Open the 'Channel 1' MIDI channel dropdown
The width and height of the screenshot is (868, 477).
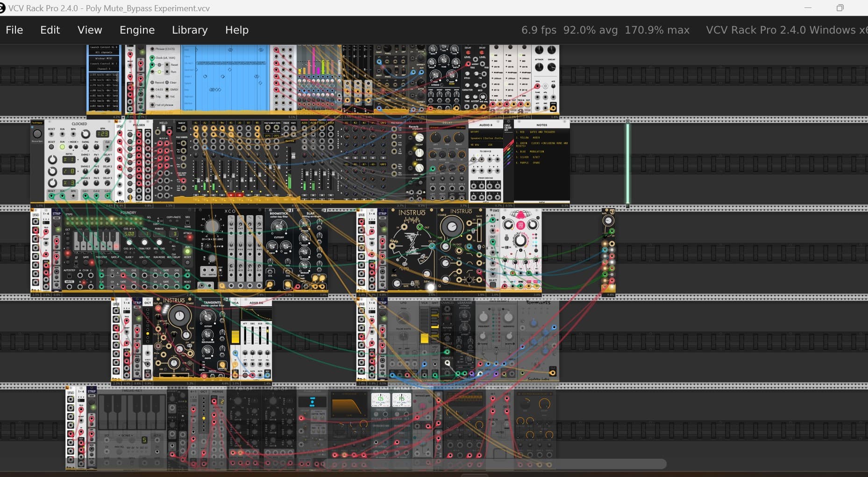click(104, 69)
